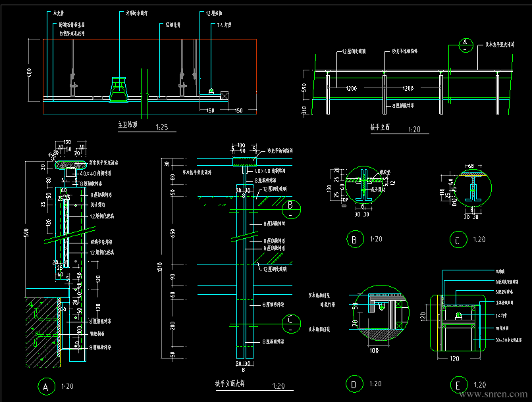Image resolution: width=532 pixels, height=402 pixels.
Task: Select reference bubble B on the enlarged handrail elevation
Action: pyautogui.click(x=291, y=209)
